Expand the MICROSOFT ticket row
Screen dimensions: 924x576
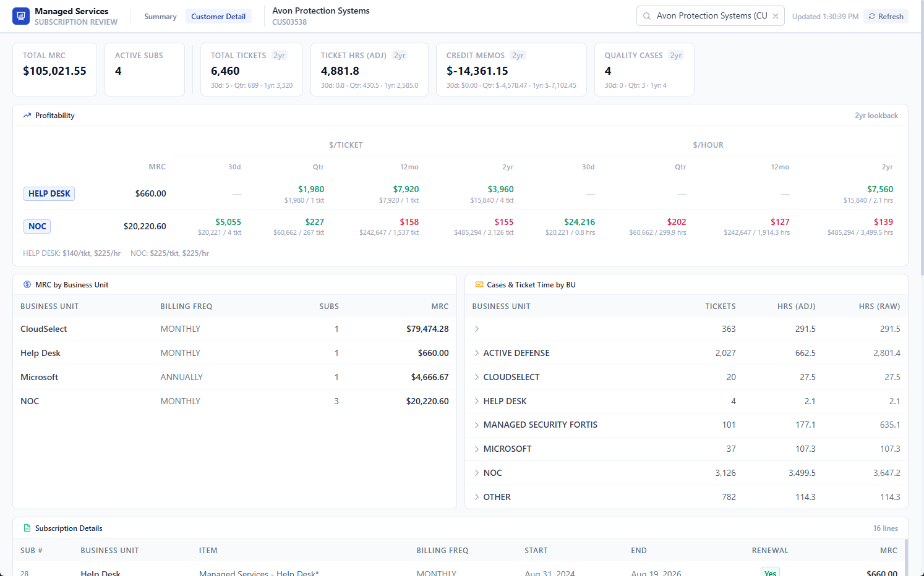tap(477, 449)
